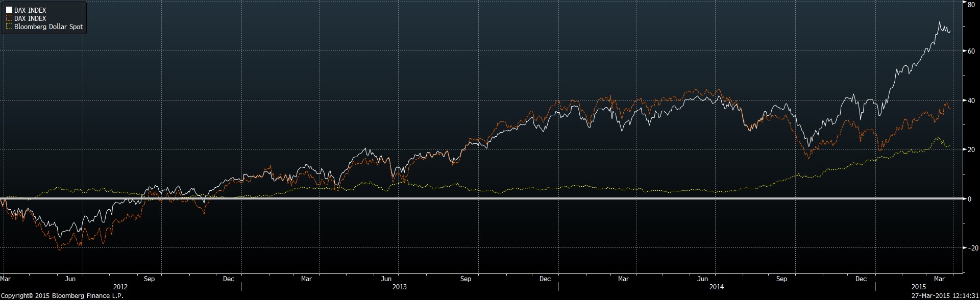Click the 2015 year label on time axis

click(918, 287)
